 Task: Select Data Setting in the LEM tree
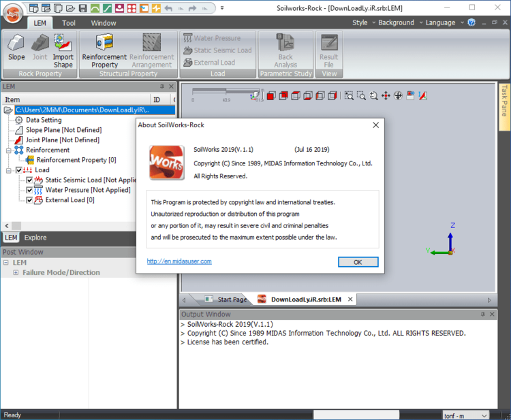point(44,120)
